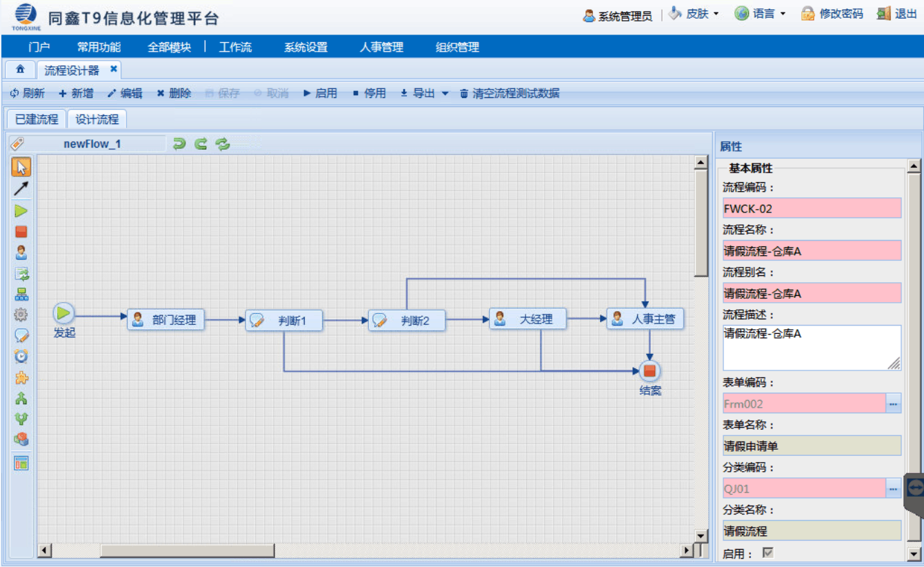Open the 语言 language dropdown
This screenshot has height=567, width=924.
pyautogui.click(x=761, y=14)
